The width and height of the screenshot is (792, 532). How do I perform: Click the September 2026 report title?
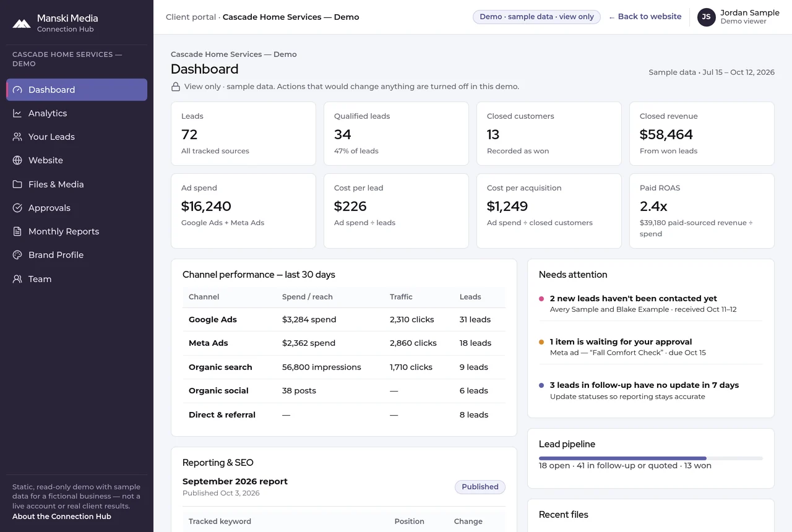(x=235, y=481)
